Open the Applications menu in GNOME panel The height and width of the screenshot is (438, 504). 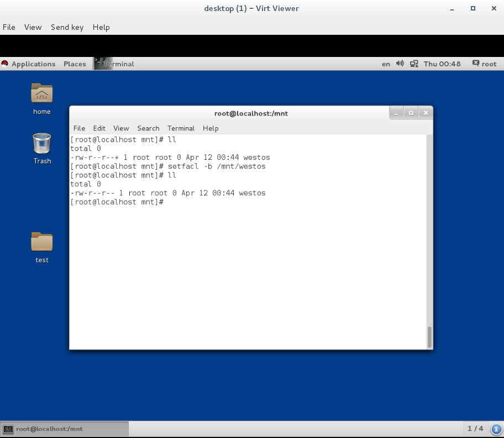[33, 64]
